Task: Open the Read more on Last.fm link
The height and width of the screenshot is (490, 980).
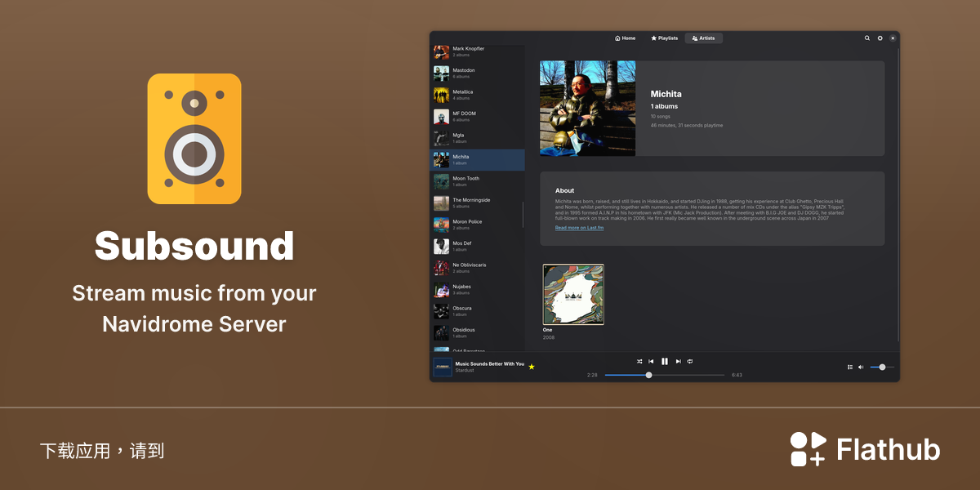Action: point(580,228)
